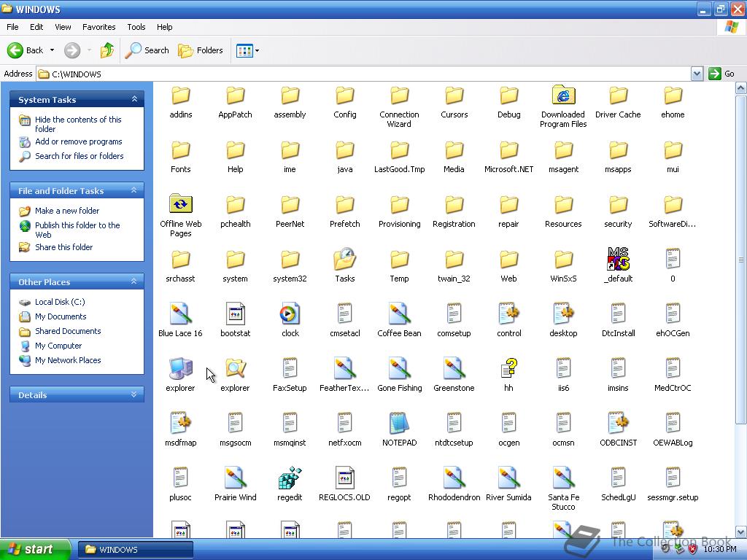The height and width of the screenshot is (560, 747).
Task: Click the scroll down arrow
Action: (x=741, y=532)
